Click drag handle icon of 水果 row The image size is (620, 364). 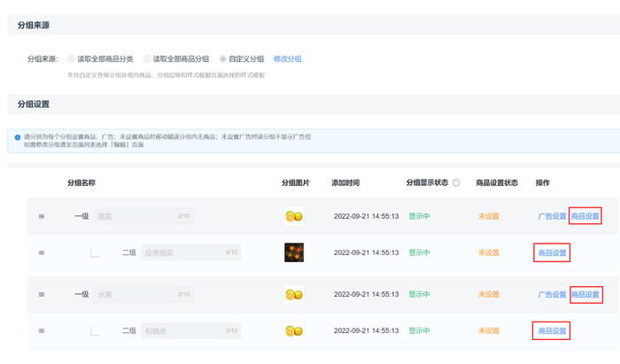(42, 294)
